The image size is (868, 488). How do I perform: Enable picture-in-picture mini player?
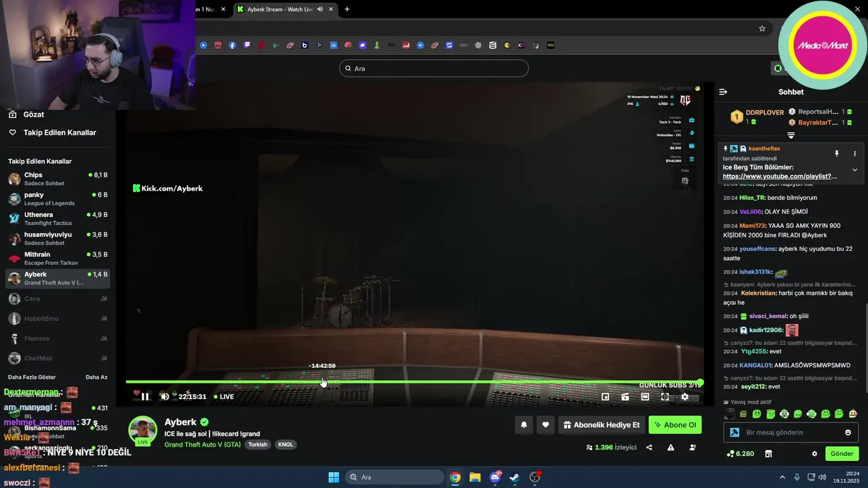click(606, 397)
